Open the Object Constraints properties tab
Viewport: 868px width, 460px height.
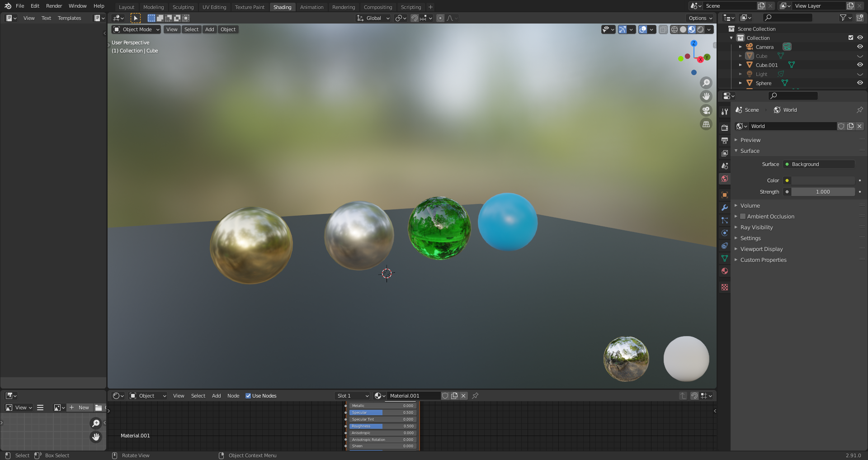point(725,246)
